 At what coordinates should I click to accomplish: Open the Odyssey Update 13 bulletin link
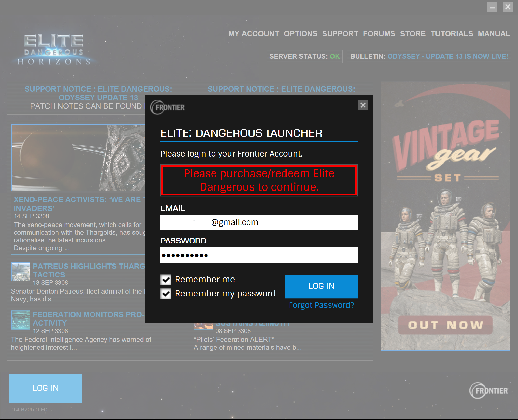(x=447, y=56)
